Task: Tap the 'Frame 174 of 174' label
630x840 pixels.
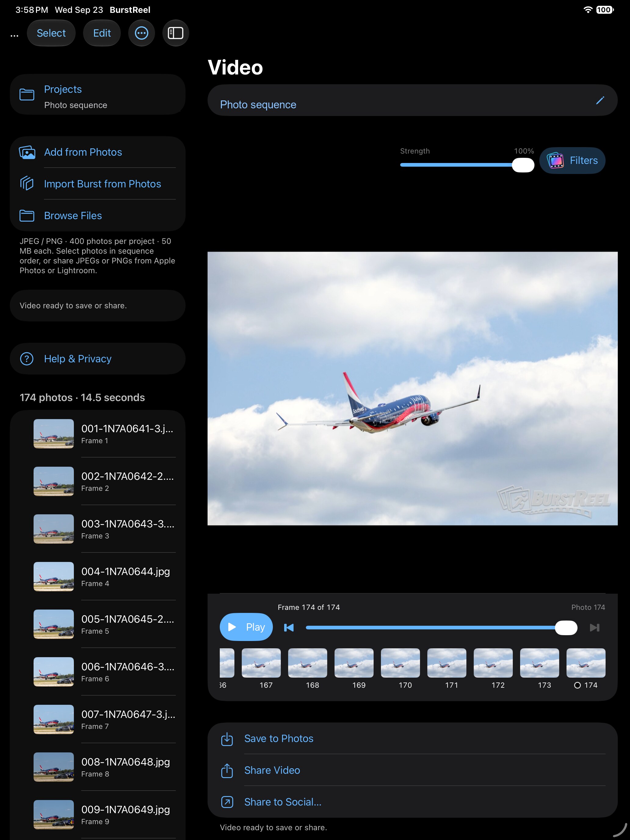Action: click(308, 607)
